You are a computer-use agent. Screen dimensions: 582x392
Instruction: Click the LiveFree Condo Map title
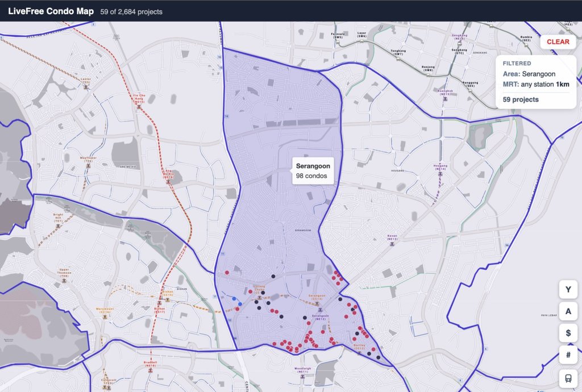51,11
